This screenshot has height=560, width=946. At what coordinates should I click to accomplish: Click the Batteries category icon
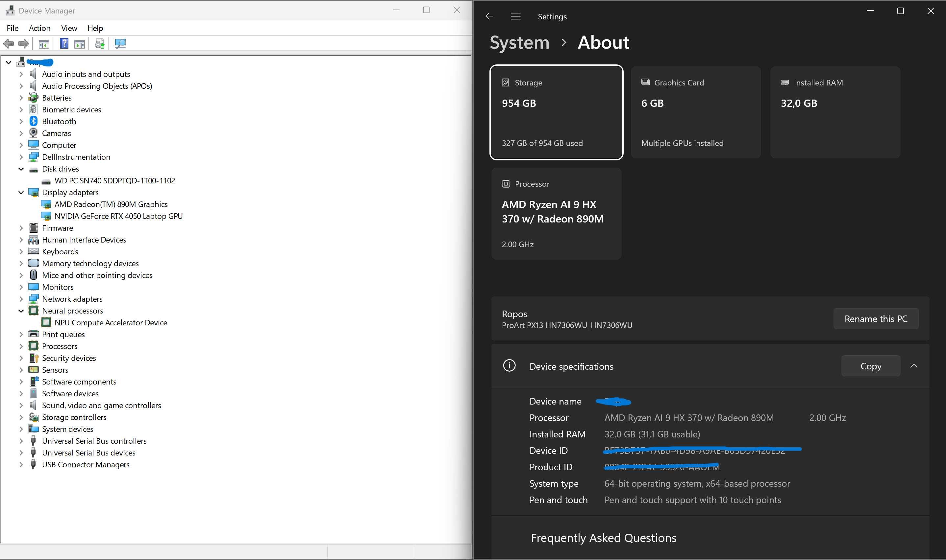pos(33,97)
